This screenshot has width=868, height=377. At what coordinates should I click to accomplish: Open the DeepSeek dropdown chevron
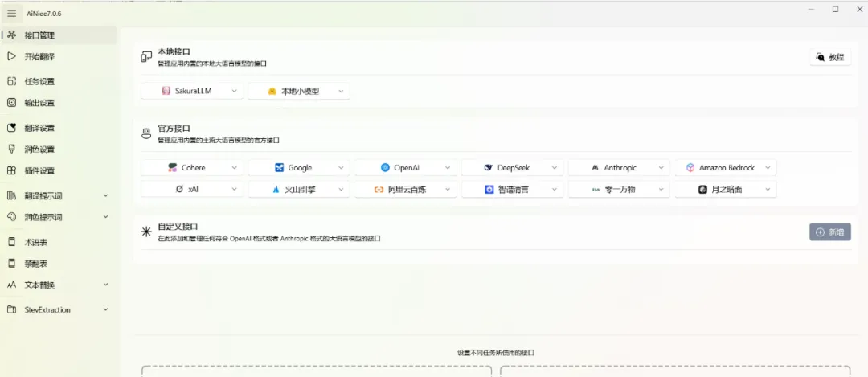[x=554, y=168]
